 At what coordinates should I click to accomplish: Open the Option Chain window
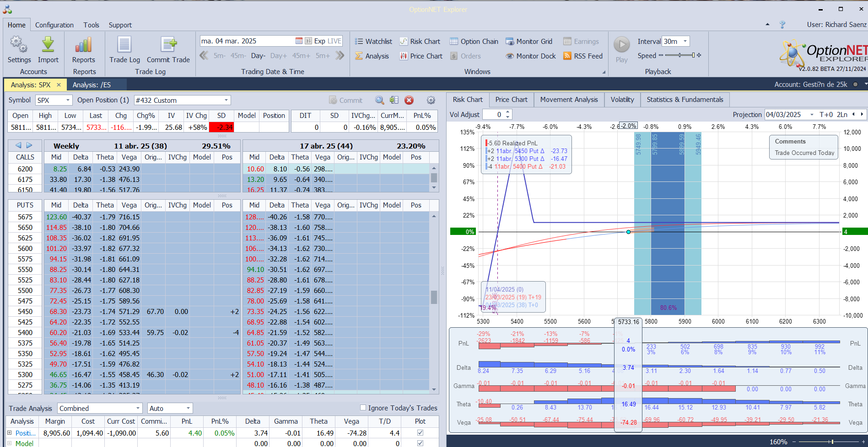(x=474, y=41)
